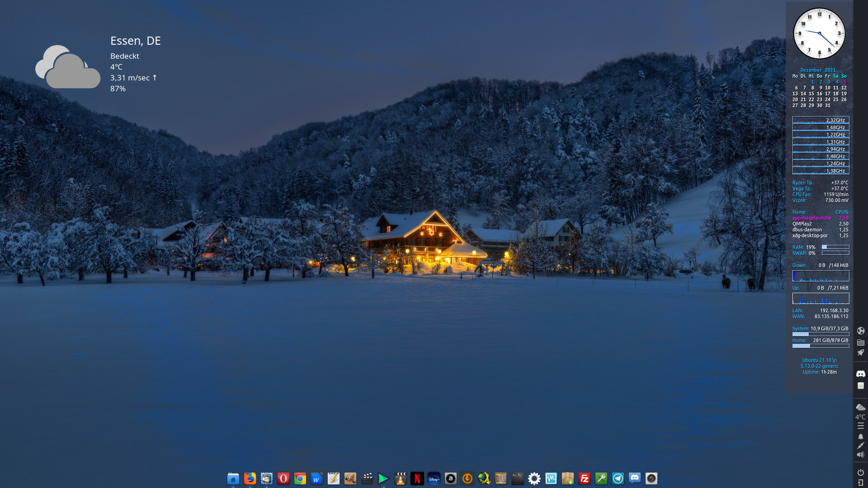The height and width of the screenshot is (488, 868).
Task: Start VLC media player
Action: (400, 479)
